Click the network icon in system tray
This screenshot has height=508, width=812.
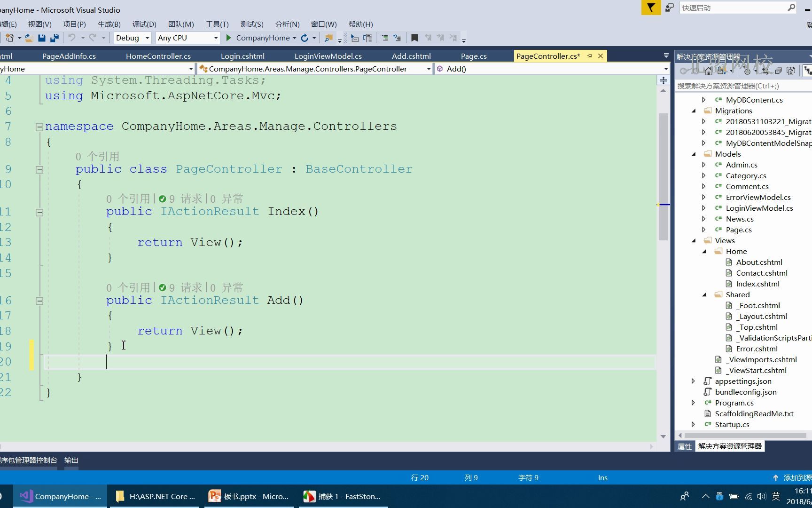(x=748, y=496)
